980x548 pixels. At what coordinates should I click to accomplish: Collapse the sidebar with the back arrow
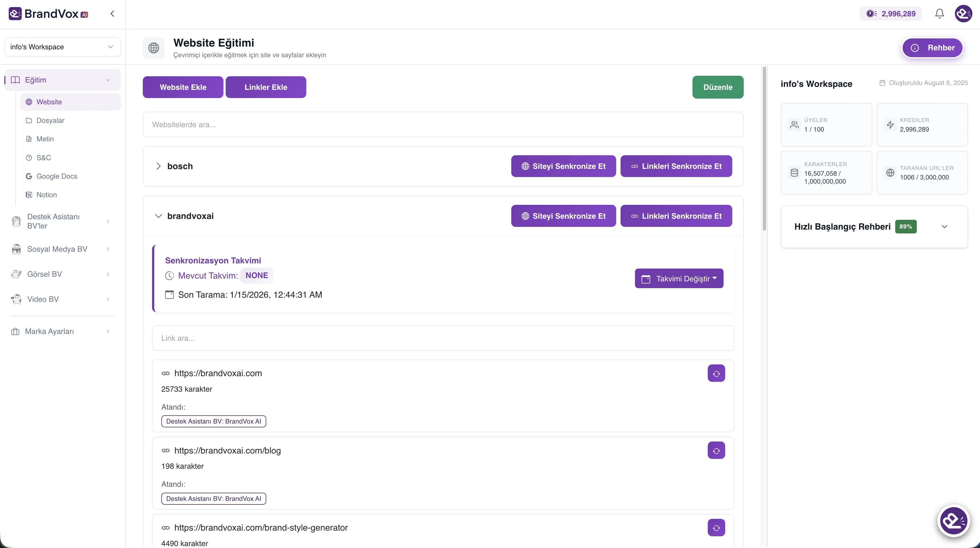pos(112,14)
